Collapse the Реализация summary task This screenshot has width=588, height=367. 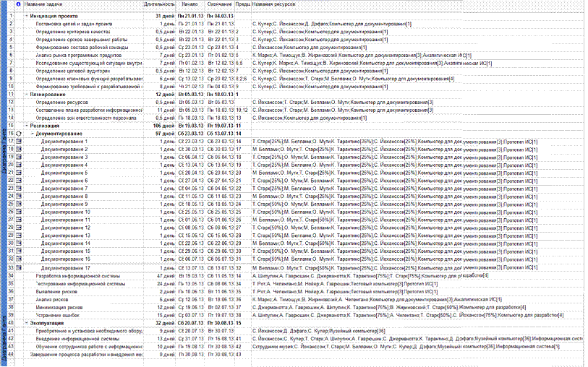pyautogui.click(x=27, y=126)
